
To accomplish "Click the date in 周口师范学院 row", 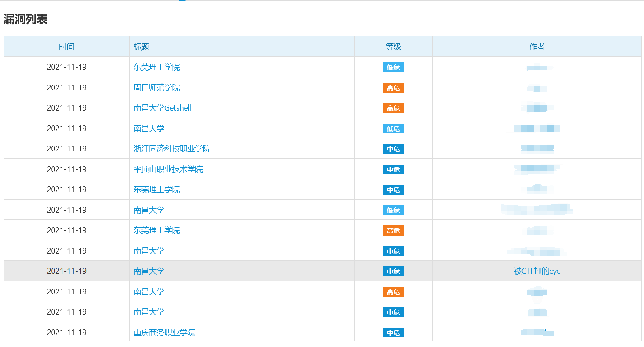I will click(67, 88).
